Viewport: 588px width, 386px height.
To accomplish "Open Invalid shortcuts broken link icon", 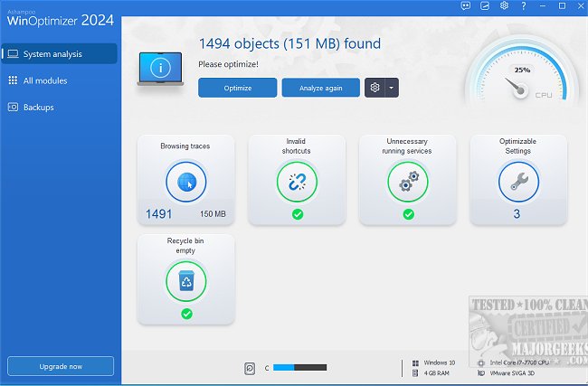I will pyautogui.click(x=297, y=182).
